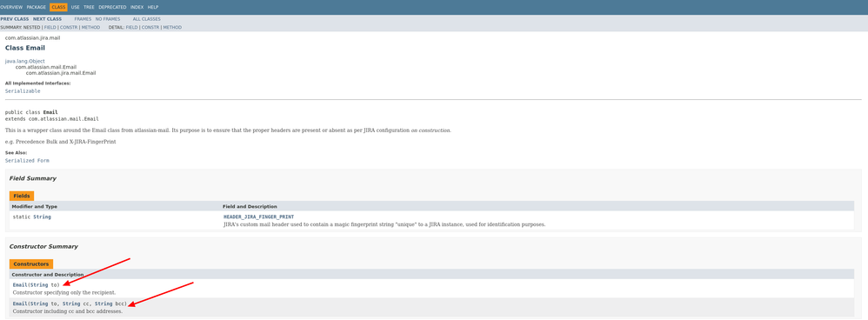
Task: Switch to FRAMES view
Action: [x=83, y=19]
